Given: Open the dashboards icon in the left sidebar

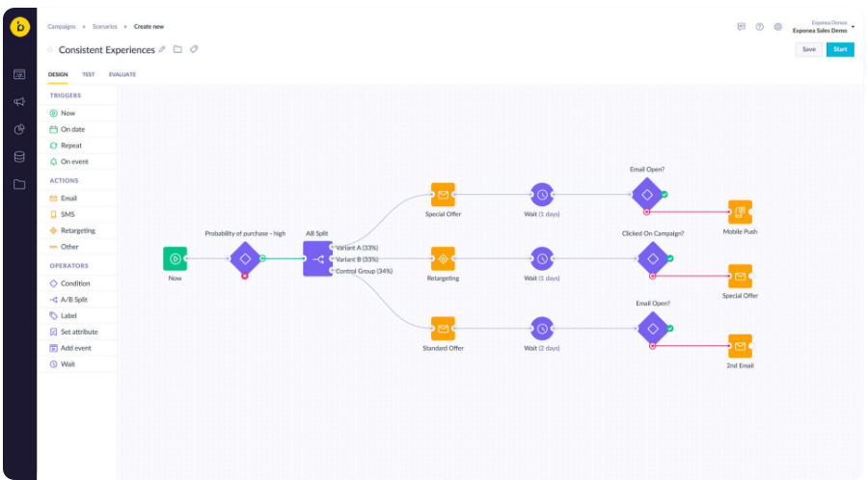Looking at the screenshot, I should pyautogui.click(x=19, y=74).
